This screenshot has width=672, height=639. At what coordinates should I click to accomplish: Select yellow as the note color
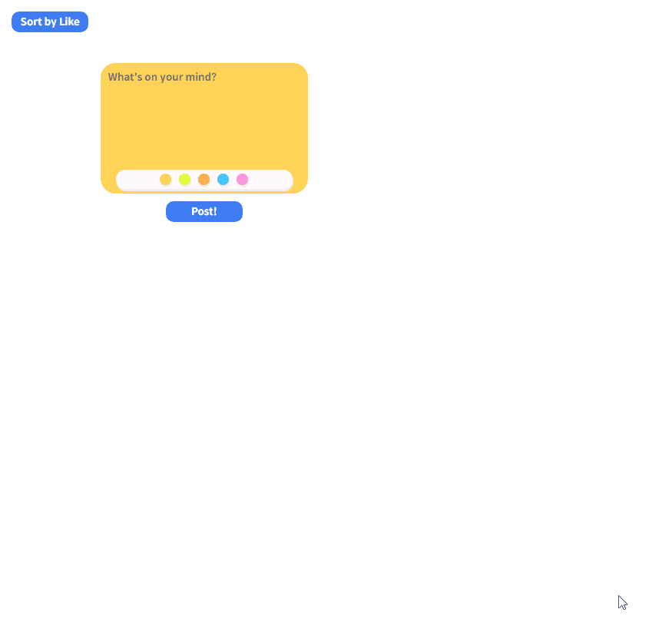click(x=165, y=179)
